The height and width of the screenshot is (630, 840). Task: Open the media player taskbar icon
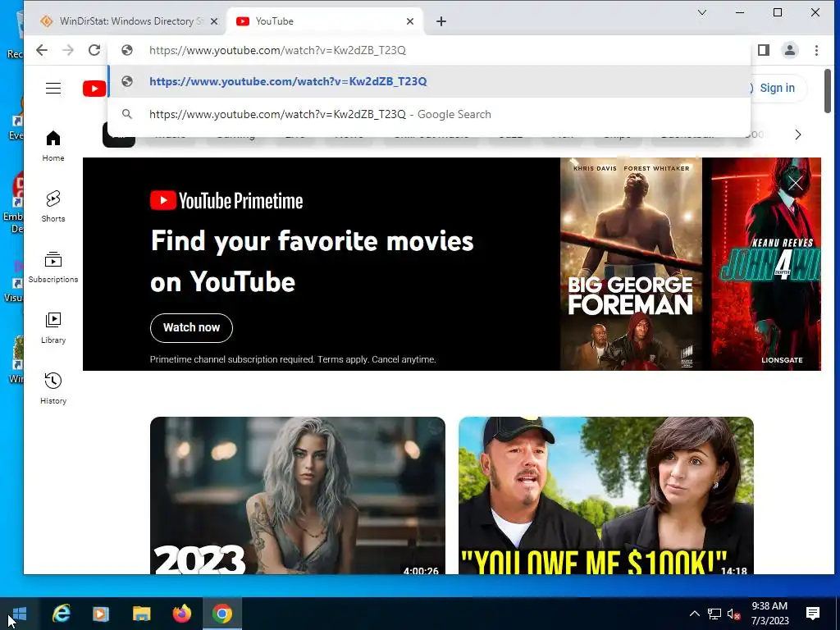click(x=101, y=614)
